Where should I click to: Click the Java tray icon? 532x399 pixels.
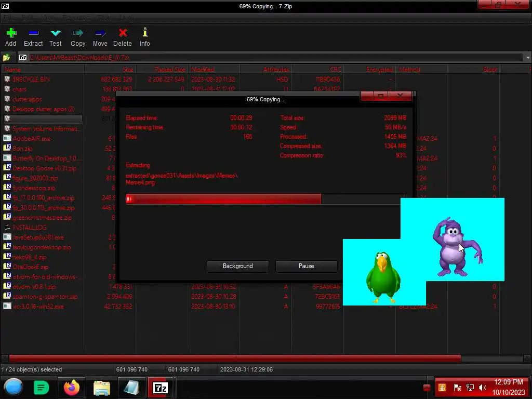pyautogui.click(x=442, y=388)
